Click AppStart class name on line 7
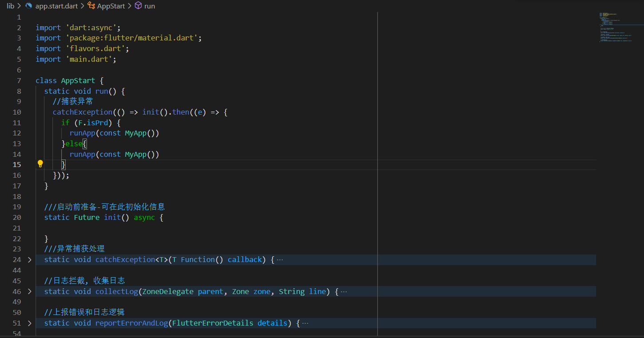The width and height of the screenshot is (644, 338). tap(78, 81)
